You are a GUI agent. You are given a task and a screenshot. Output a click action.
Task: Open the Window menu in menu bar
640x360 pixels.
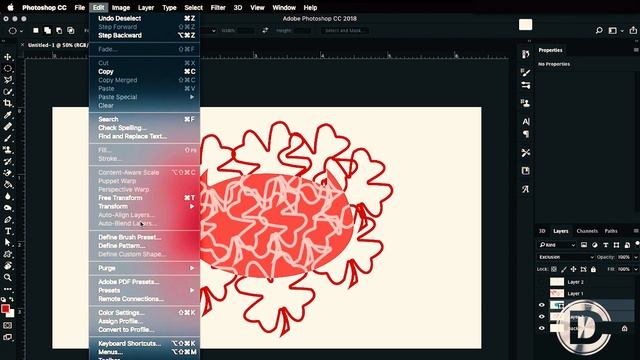pos(284,7)
